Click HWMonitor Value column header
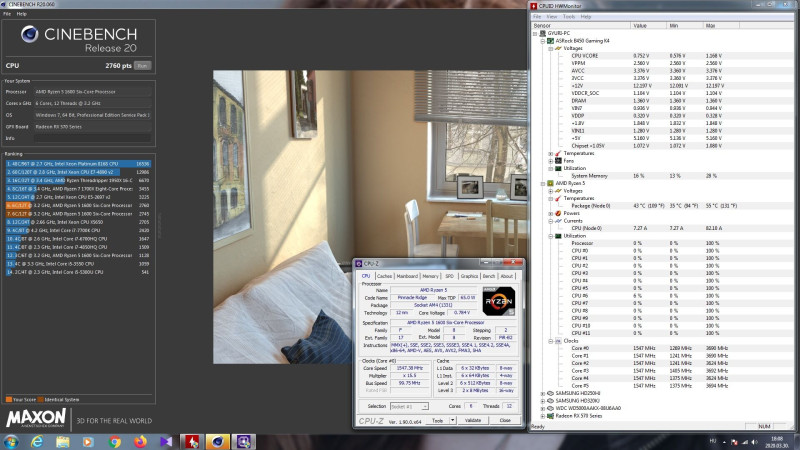The image size is (800, 450). point(648,26)
